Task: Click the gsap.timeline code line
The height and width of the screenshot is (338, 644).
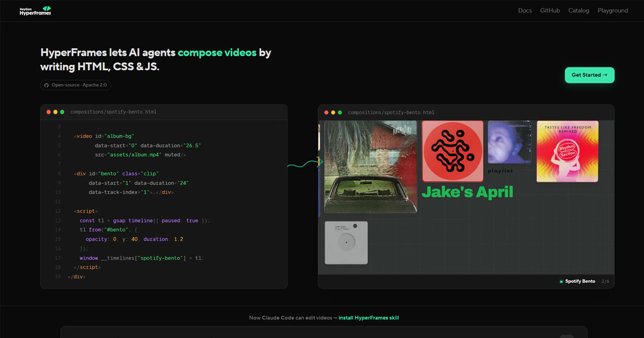Action: 145,221
